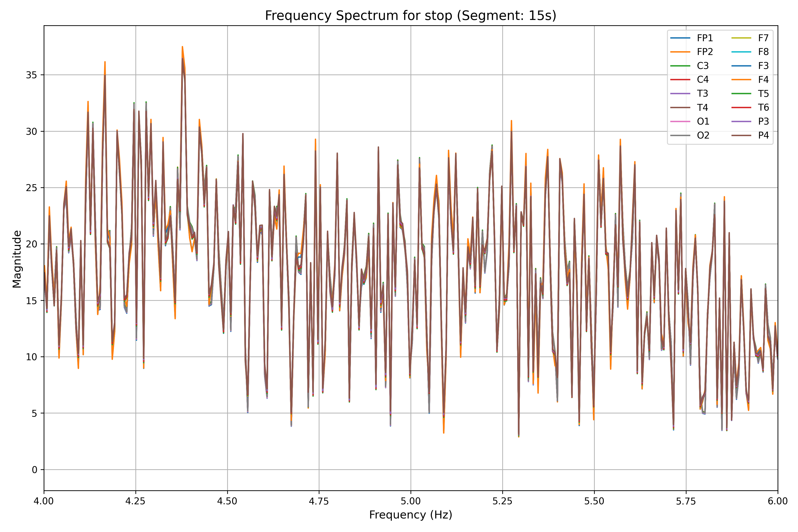Screen dimensions: 798x532
Task: Click the 5.00 x-axis tick label
Action: 411,501
